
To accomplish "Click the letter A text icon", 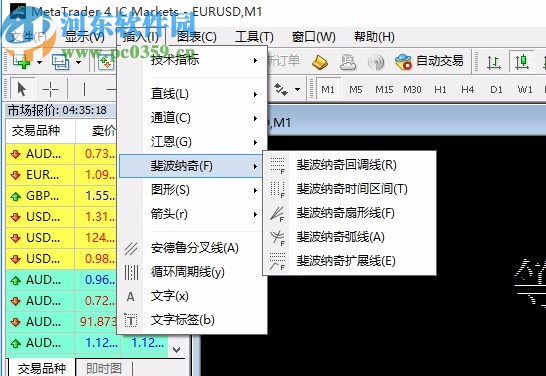I will pos(131,297).
